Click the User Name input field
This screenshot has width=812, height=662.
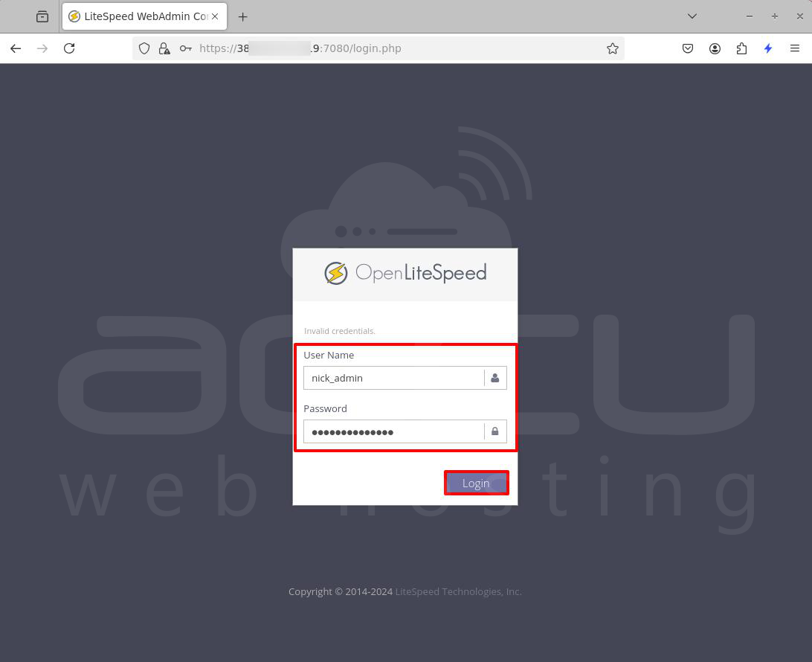393,378
